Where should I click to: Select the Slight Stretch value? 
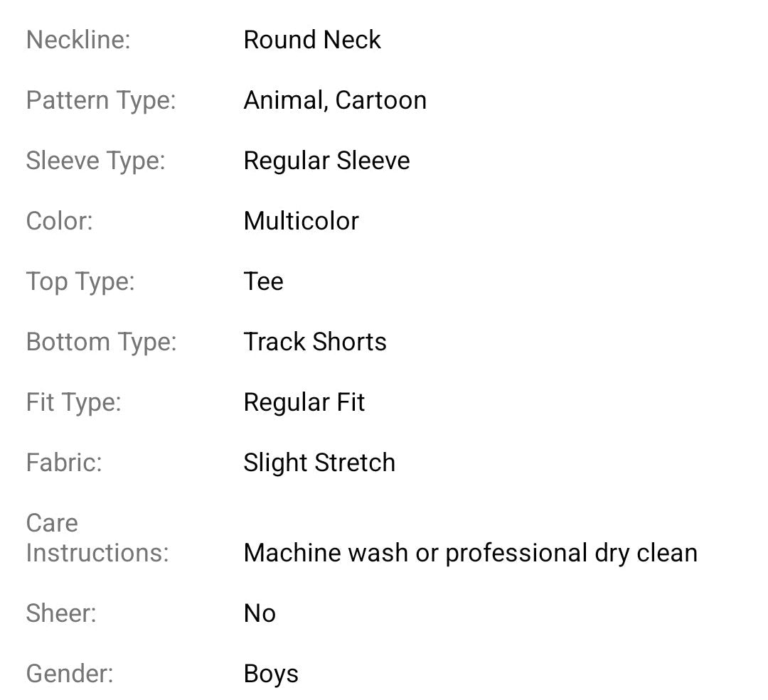pos(319,463)
